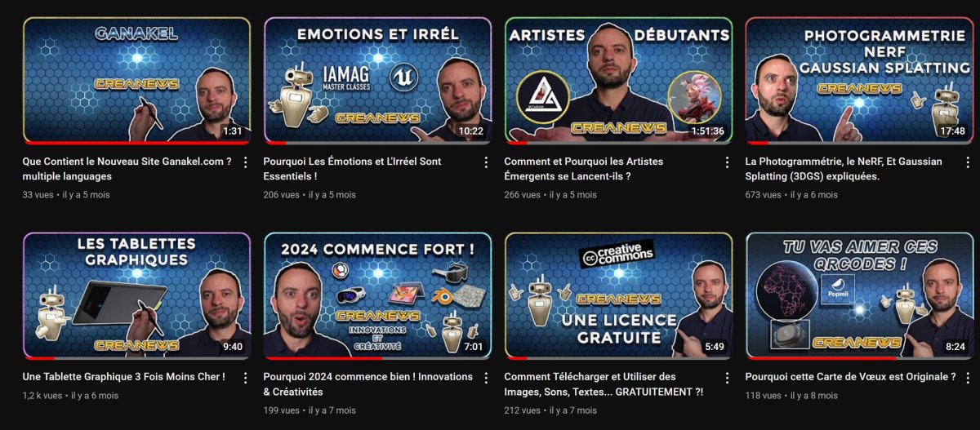Screen dimensions: 980x430
Task: Click title 'Pourquoi cette Carte de Vœux est Originale ?'
Action: click(850, 377)
